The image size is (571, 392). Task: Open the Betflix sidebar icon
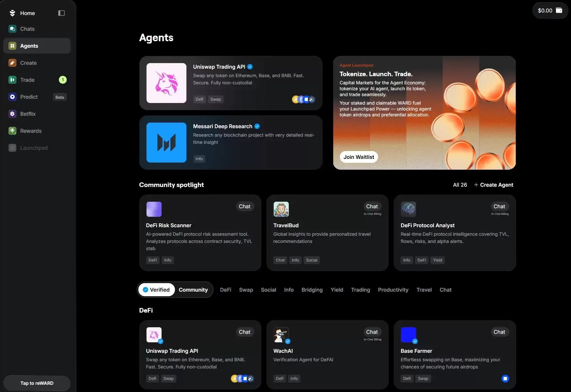click(x=12, y=114)
